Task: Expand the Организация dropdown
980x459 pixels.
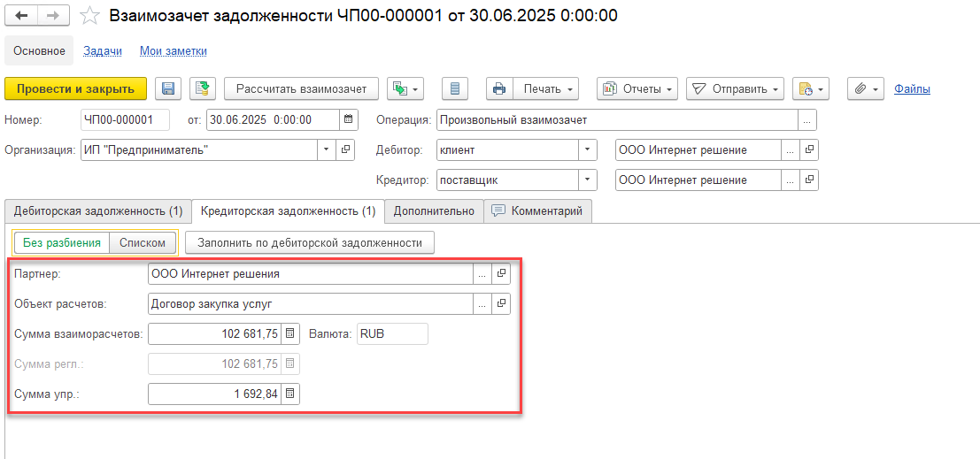Action: click(326, 150)
